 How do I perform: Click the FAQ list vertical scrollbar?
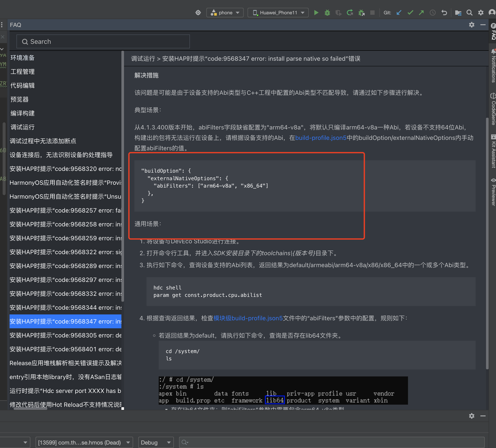point(122,176)
